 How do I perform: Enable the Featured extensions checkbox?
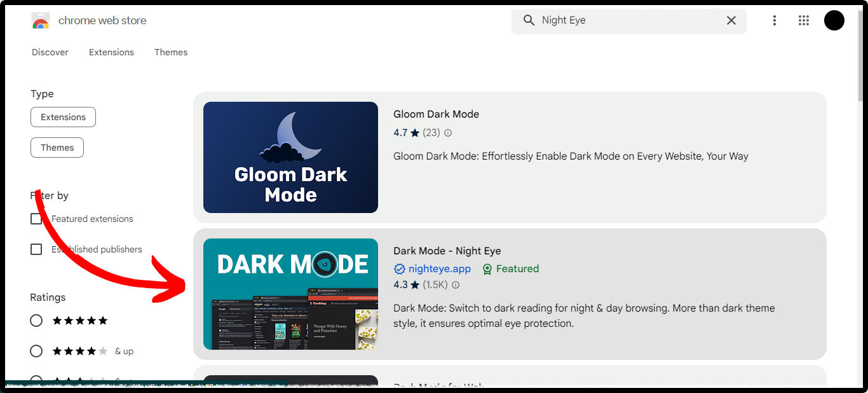[x=36, y=219]
